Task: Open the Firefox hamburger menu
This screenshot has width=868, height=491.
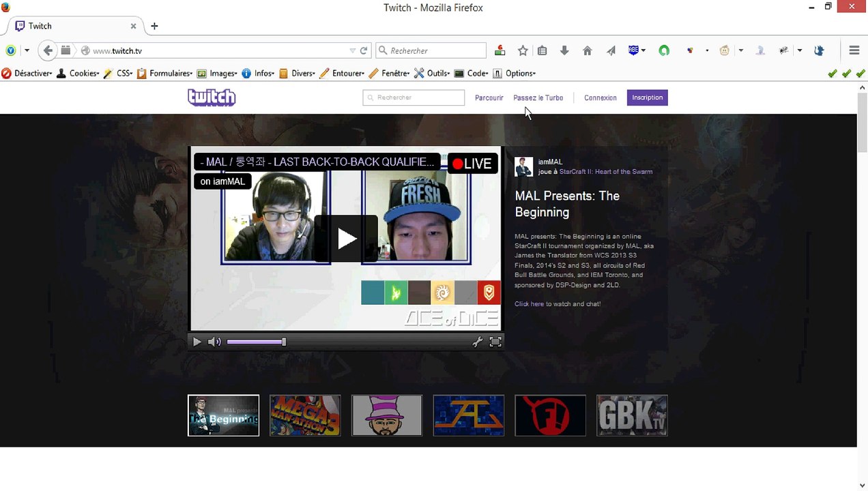Action: (854, 50)
